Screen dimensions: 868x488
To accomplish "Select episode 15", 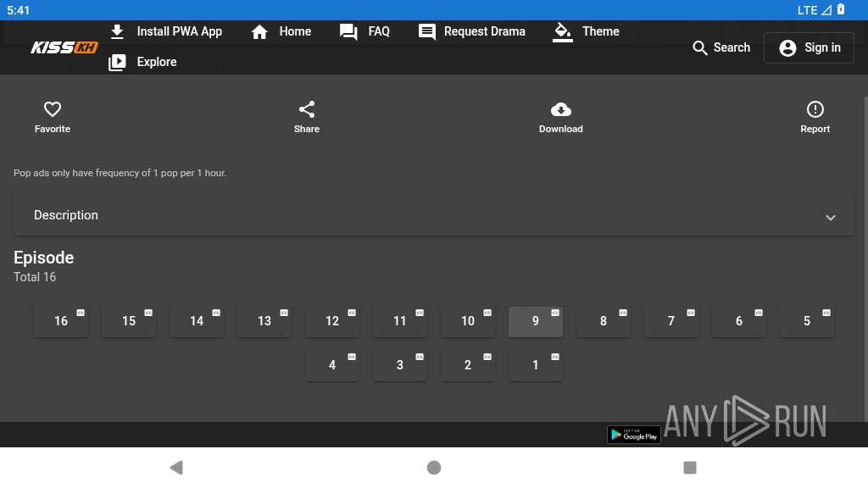I will (x=129, y=321).
